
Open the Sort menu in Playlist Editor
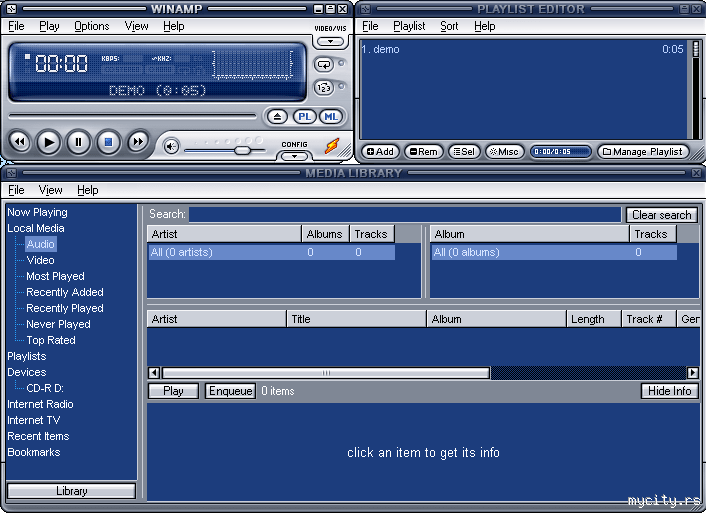coord(449,26)
